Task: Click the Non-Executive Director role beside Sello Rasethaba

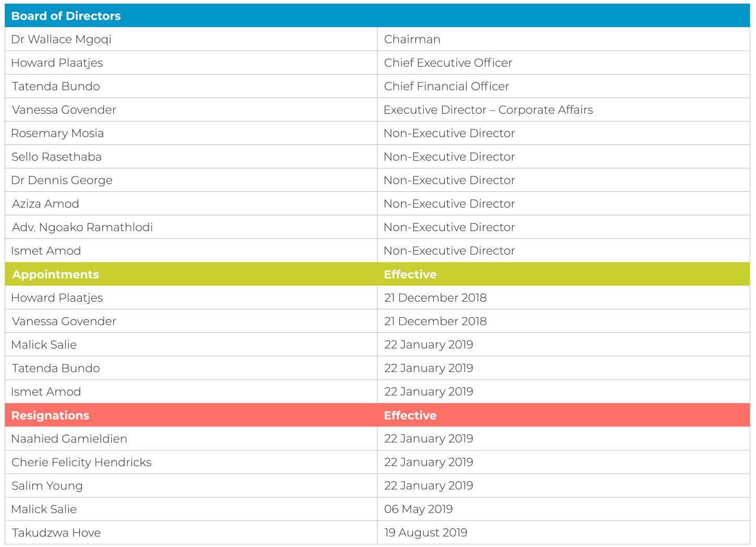Action: pos(449,157)
